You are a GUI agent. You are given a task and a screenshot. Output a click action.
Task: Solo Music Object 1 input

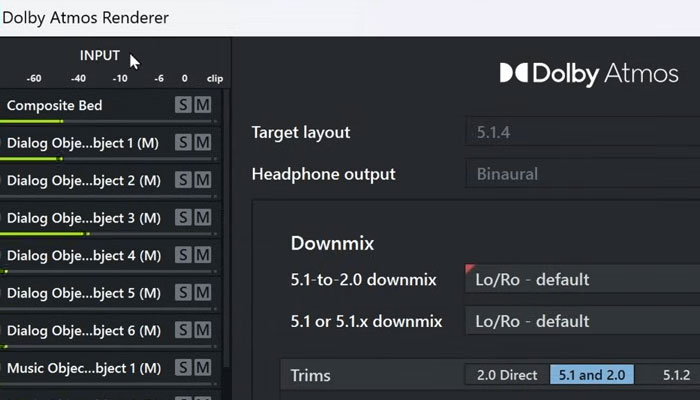[x=183, y=368]
